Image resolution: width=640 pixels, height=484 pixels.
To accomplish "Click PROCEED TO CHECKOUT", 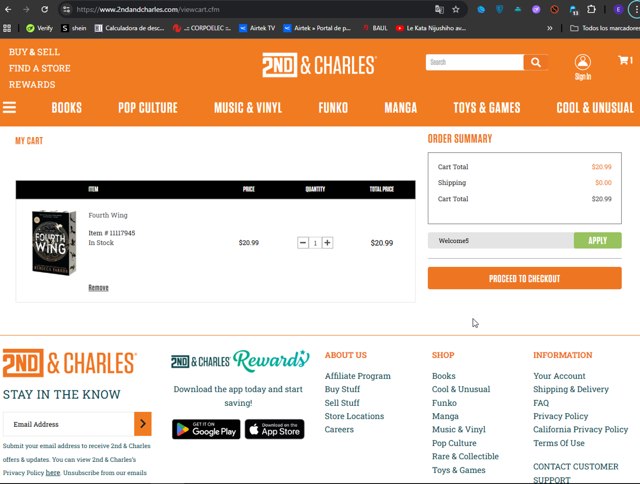I will pos(524,278).
